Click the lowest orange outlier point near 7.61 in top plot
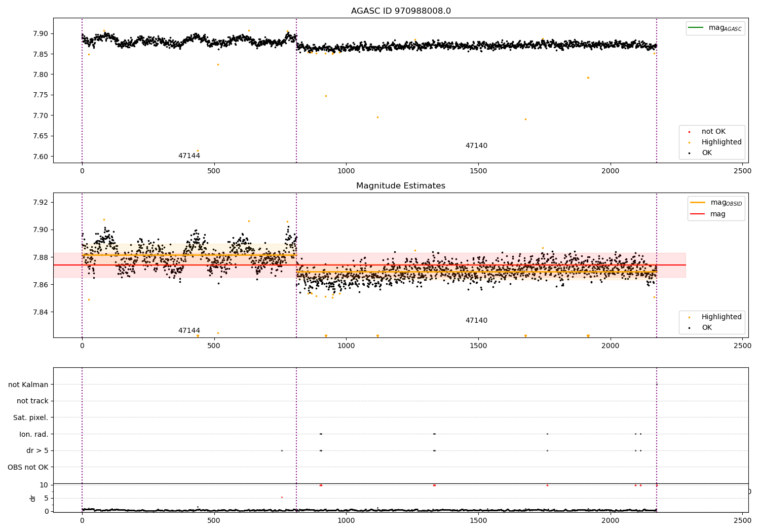The width and height of the screenshot is (760, 532). (x=198, y=150)
